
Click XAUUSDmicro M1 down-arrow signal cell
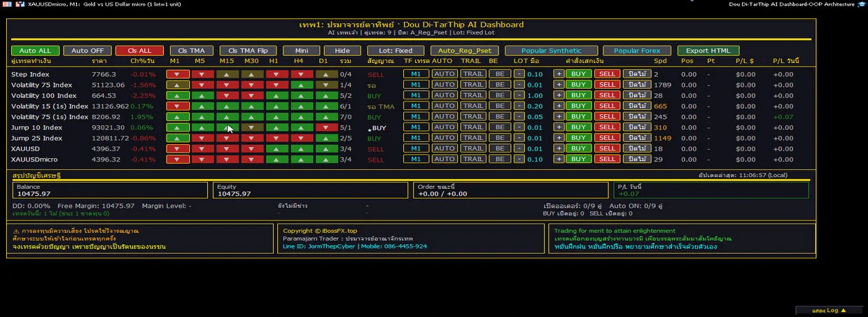coord(178,159)
